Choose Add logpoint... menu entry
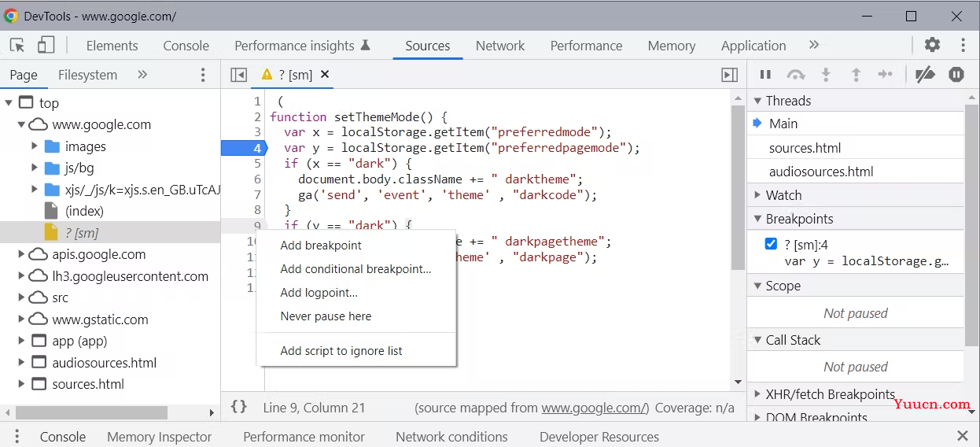The width and height of the screenshot is (980, 447). (356, 293)
